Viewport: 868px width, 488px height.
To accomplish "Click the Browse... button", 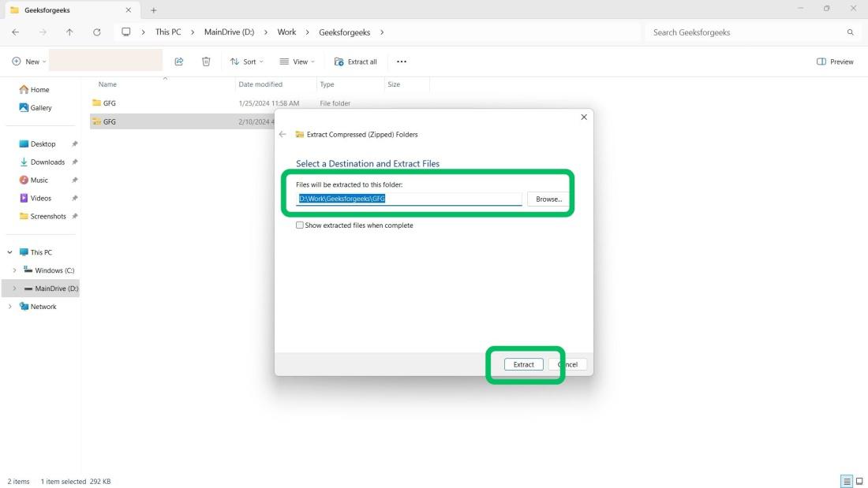I will [x=548, y=199].
